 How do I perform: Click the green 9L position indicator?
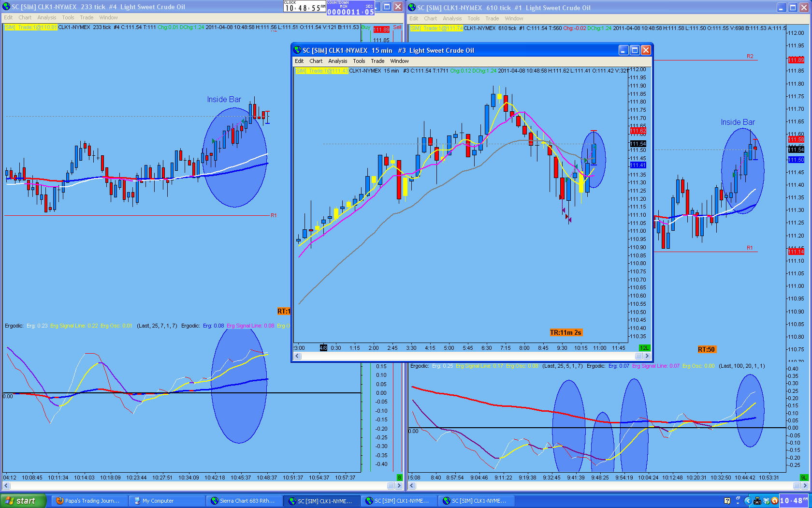[x=804, y=478]
